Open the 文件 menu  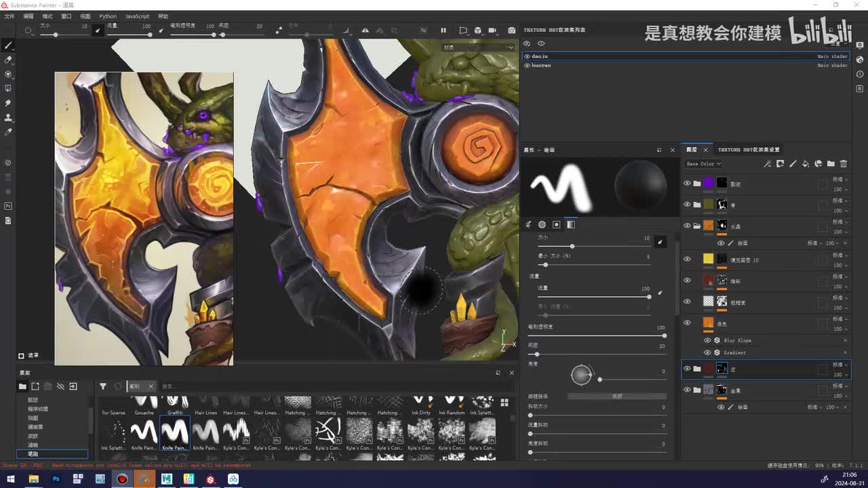click(9, 16)
